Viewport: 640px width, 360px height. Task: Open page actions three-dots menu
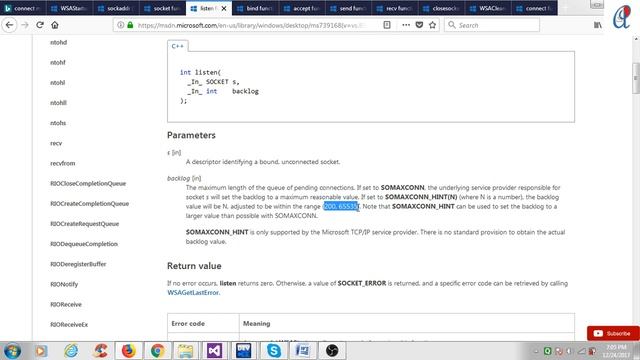pos(406,25)
